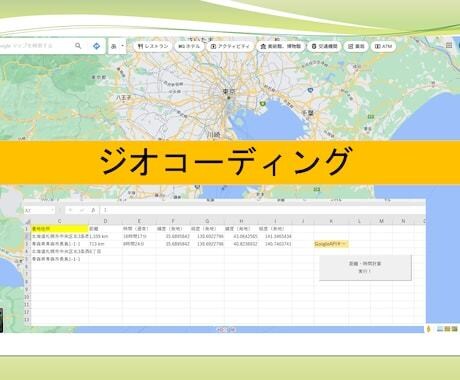Screen dimensions: 460x380
Task: Click the GoogleAPIキー cell
Action: click(331, 244)
